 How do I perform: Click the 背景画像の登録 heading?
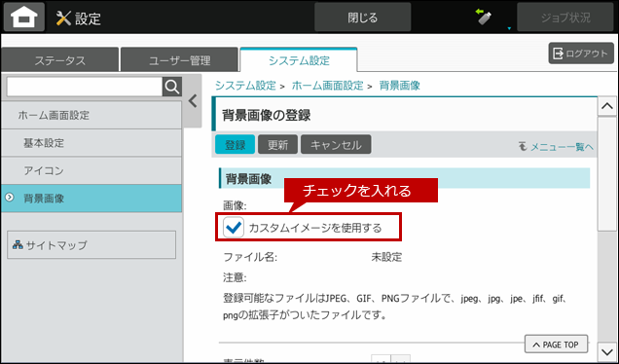point(267,115)
